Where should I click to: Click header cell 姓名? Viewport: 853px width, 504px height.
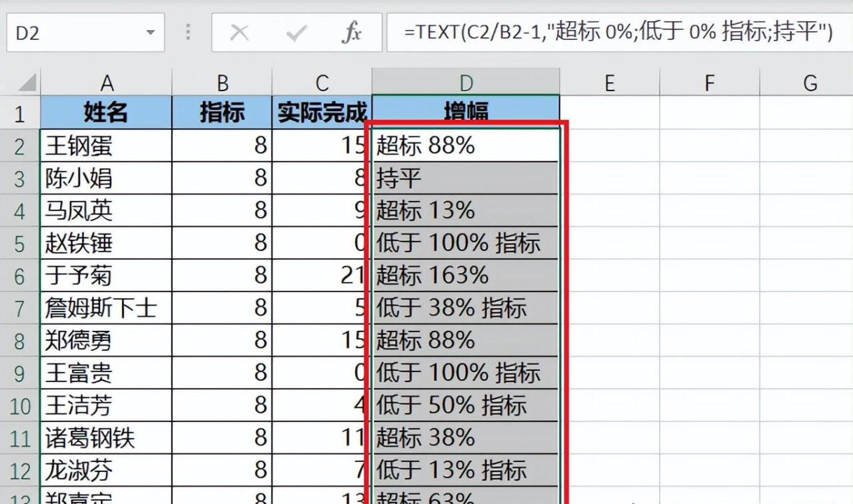(x=107, y=113)
